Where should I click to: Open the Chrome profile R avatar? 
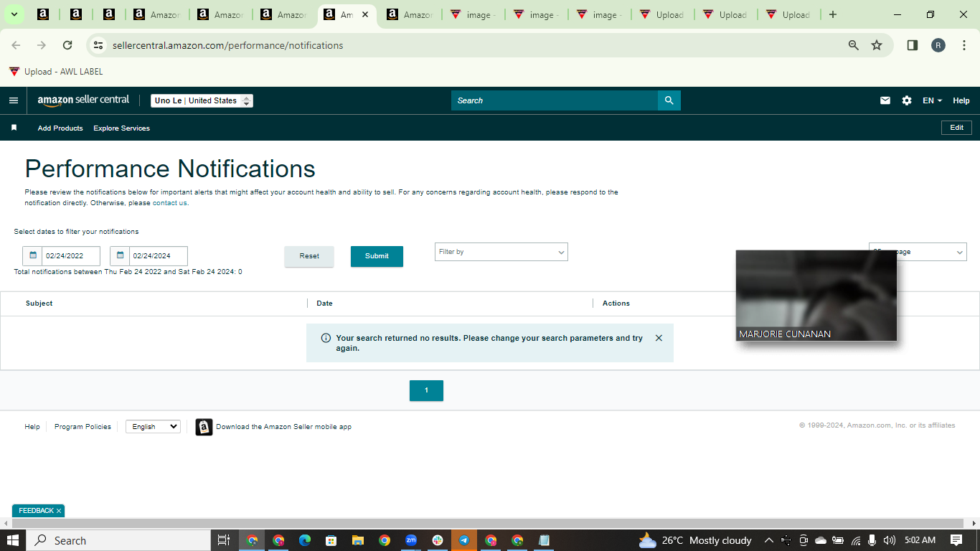pyautogui.click(x=938, y=45)
